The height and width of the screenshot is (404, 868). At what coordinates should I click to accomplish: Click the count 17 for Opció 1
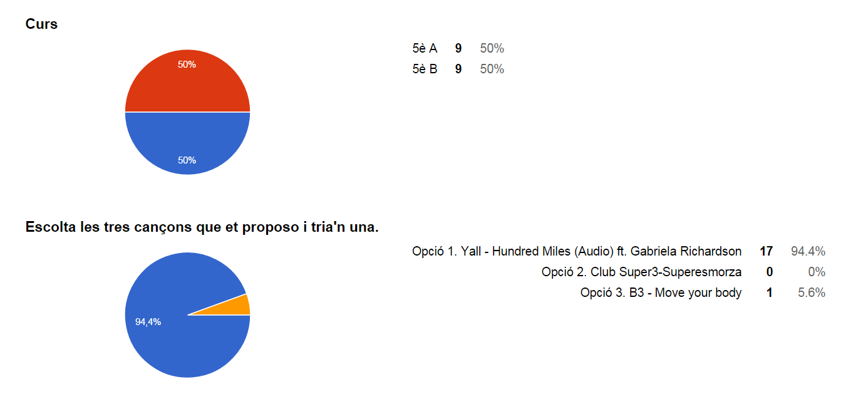pos(766,251)
